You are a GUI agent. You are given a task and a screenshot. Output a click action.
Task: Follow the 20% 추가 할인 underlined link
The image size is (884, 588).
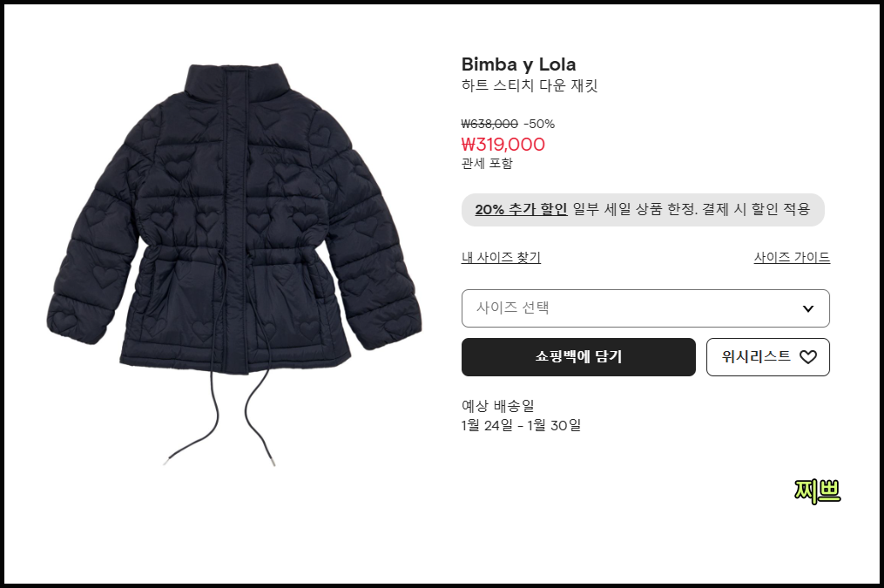click(521, 209)
